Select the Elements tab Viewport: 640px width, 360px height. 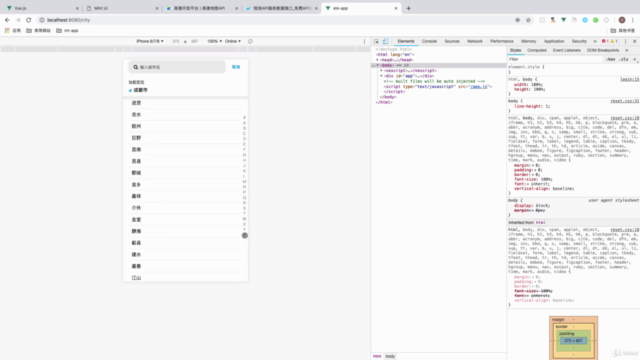(406, 41)
